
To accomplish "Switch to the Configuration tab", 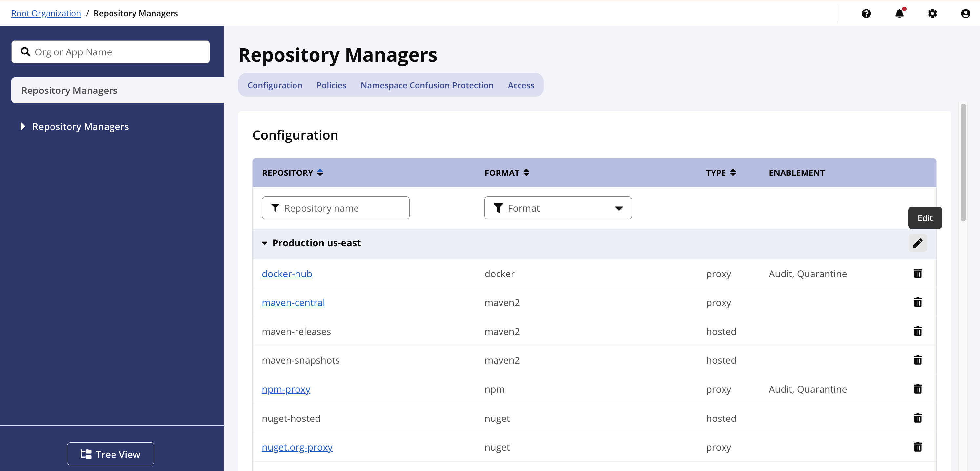I will (x=275, y=85).
